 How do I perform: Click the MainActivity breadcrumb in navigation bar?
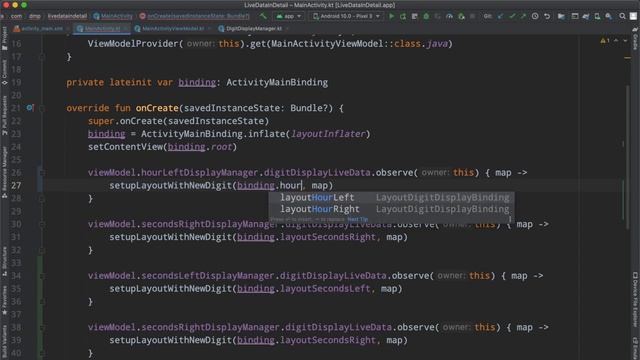point(113,16)
